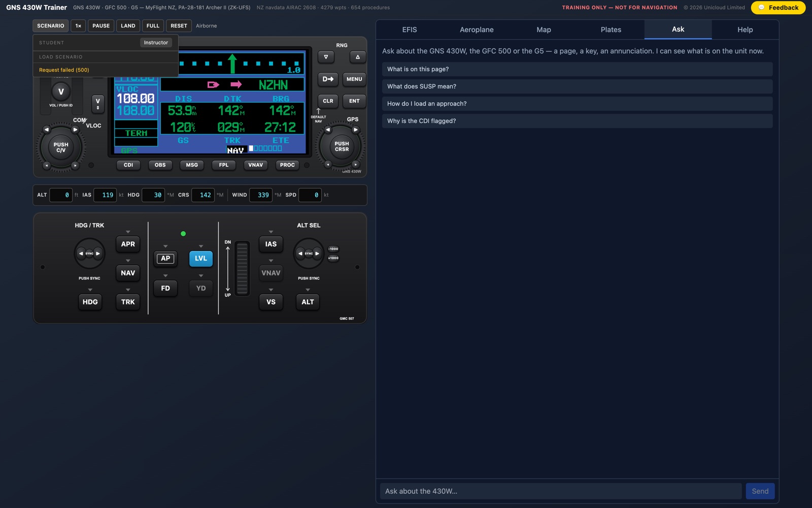Switch to the Plates tab
The image size is (812, 508).
(x=611, y=29)
